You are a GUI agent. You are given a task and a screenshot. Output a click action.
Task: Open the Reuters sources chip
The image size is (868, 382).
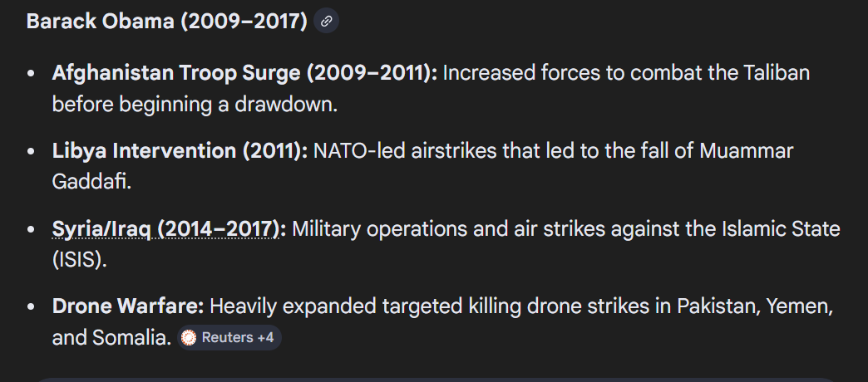point(229,338)
